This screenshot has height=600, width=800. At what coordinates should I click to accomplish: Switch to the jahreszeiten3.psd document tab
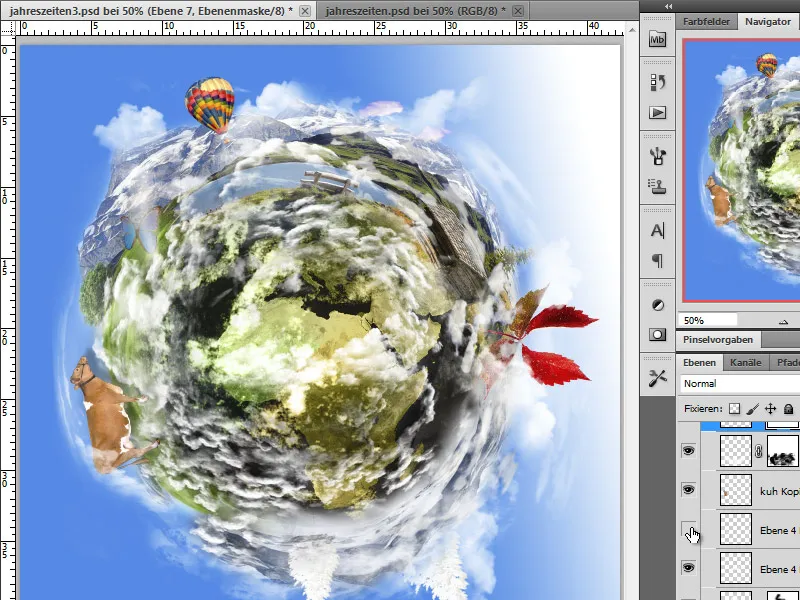pyautogui.click(x=151, y=11)
